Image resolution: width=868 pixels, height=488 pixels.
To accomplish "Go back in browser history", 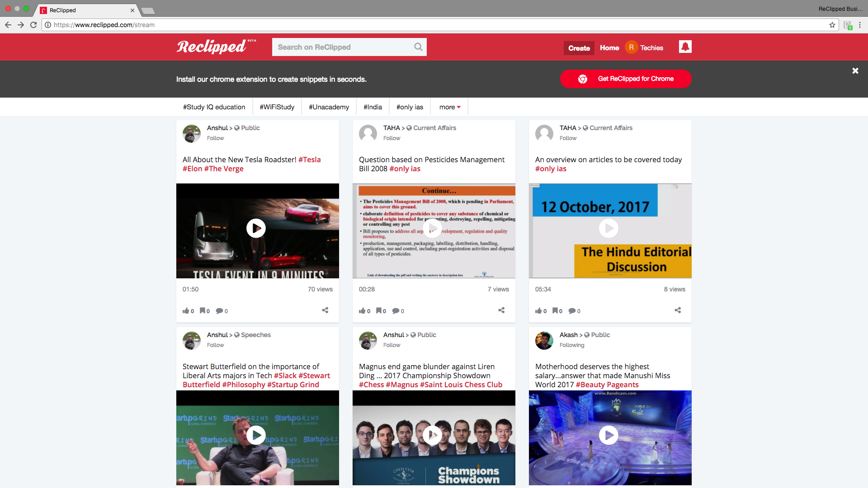I will [x=8, y=25].
